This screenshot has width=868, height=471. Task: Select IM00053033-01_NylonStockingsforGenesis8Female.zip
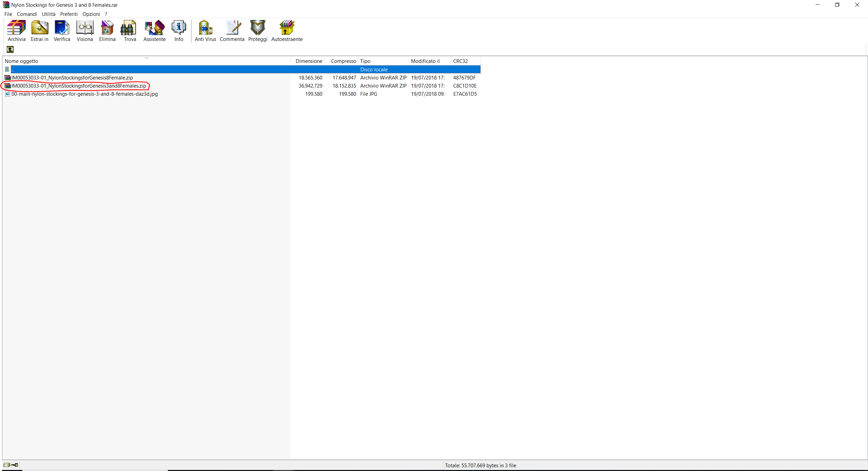tap(72, 77)
